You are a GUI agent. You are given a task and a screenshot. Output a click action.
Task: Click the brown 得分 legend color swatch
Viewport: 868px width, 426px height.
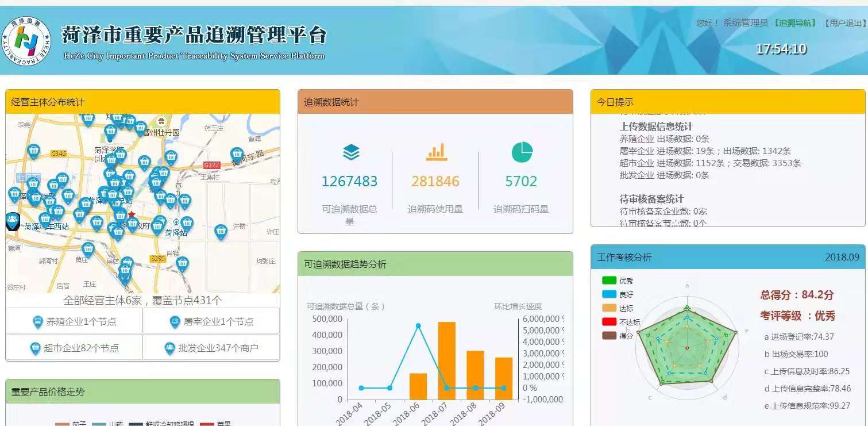pos(609,336)
